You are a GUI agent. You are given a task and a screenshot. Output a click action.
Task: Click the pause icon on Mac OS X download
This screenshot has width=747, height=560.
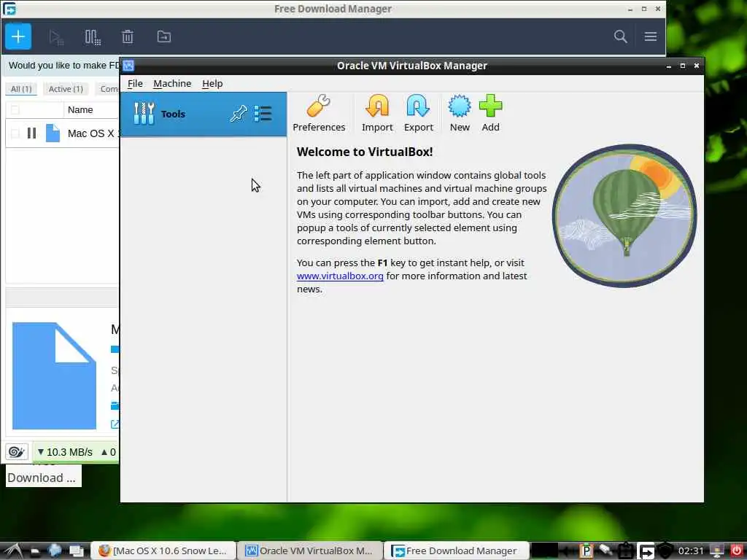(x=31, y=133)
